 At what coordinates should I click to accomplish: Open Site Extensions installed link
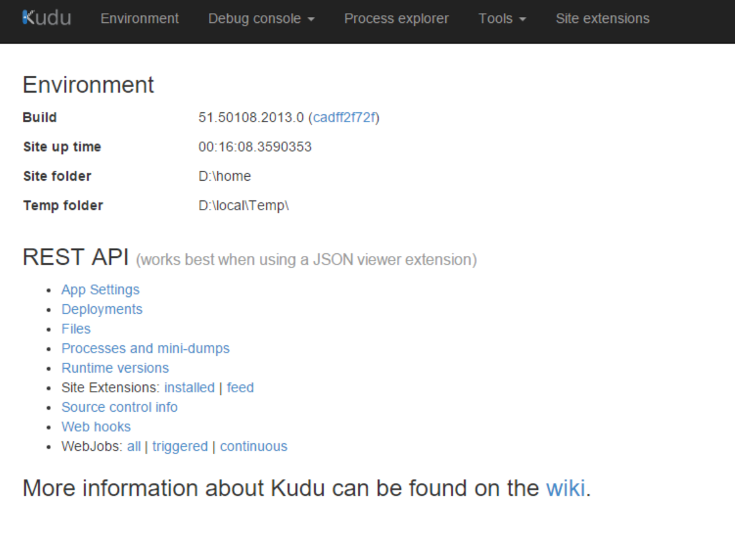pos(189,388)
